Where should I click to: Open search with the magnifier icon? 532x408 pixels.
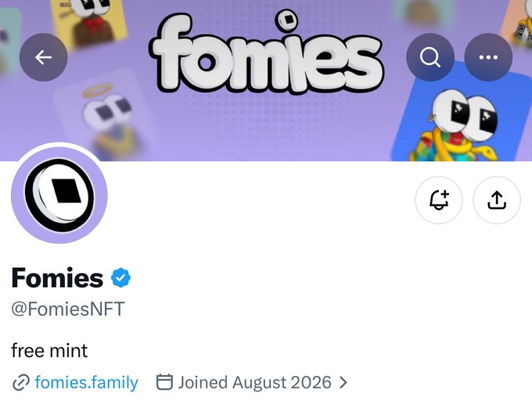click(x=430, y=57)
